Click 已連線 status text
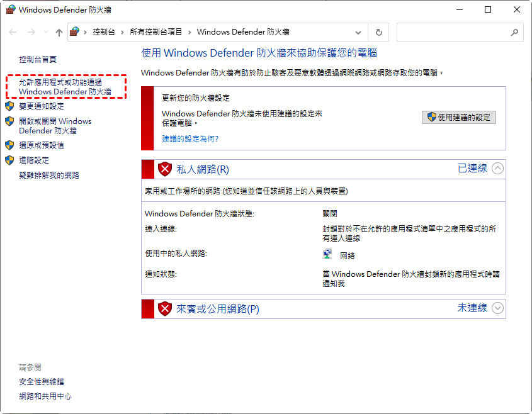 pyautogui.click(x=472, y=168)
